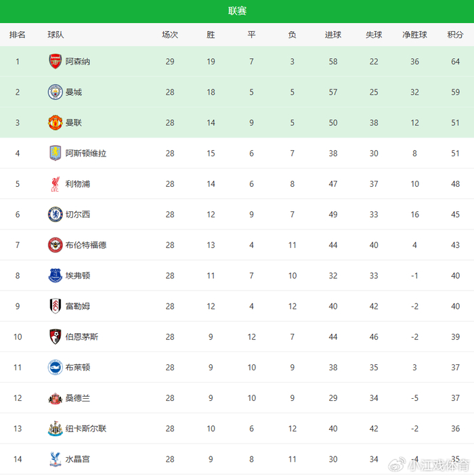
Task: Open the 桑德兰 team name link
Action: pos(78,398)
